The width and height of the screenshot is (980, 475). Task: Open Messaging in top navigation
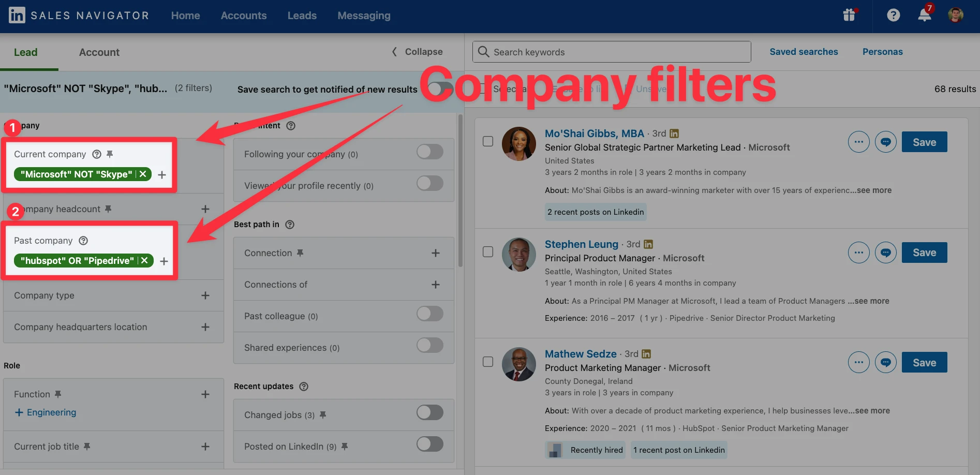364,16
